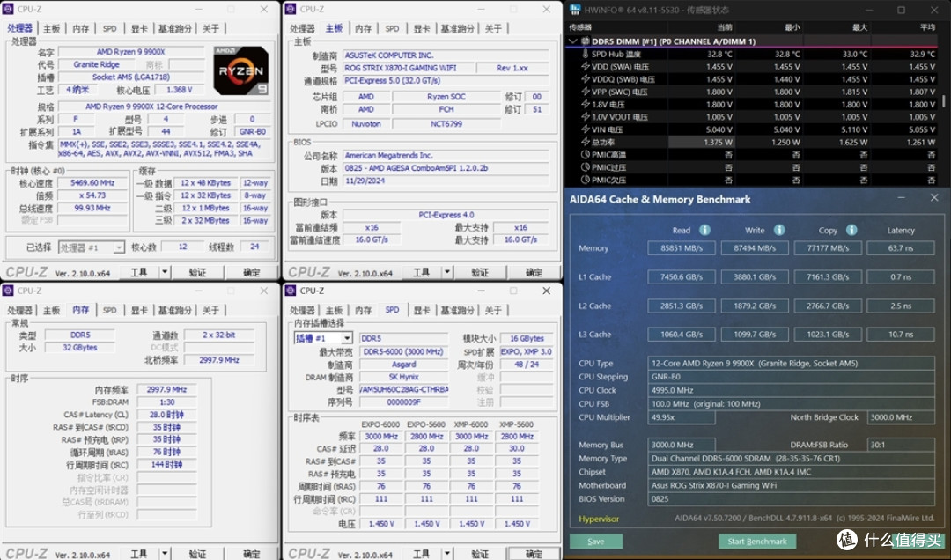Click the info icon next to Write
The width and height of the screenshot is (951, 560).
pos(779,230)
